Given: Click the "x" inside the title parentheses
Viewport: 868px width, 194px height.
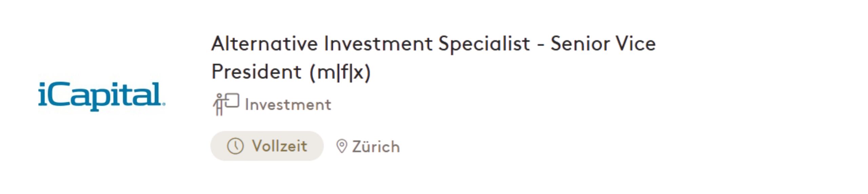Looking at the screenshot, I should (358, 72).
